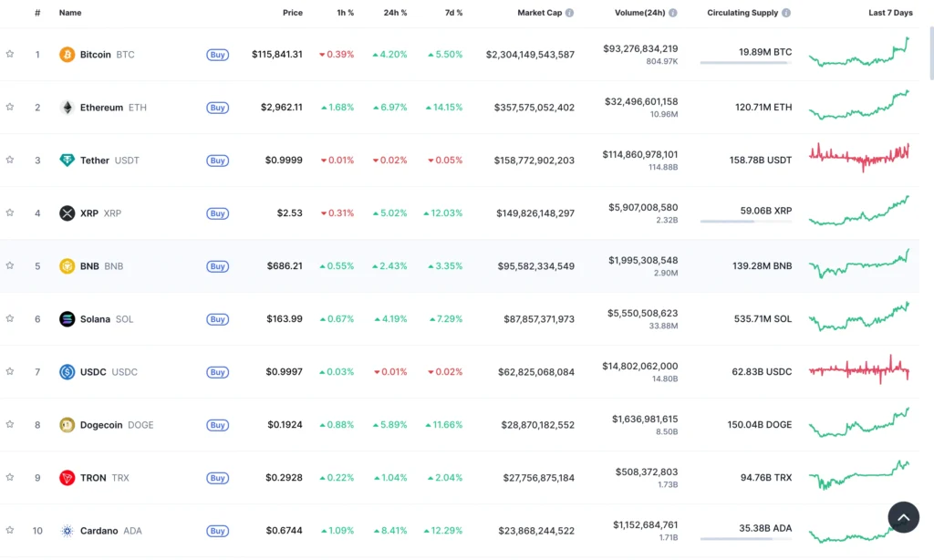Click the XRP coin logo

click(67, 213)
